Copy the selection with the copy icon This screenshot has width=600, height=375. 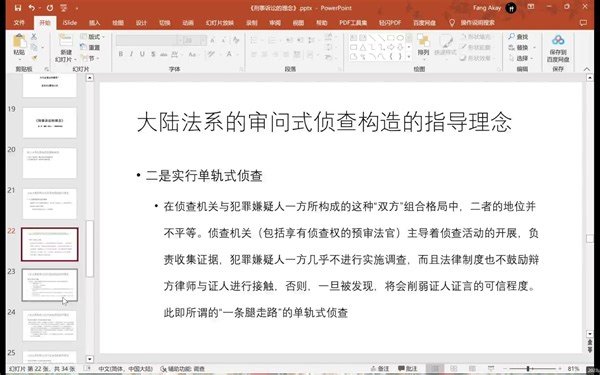point(34,47)
